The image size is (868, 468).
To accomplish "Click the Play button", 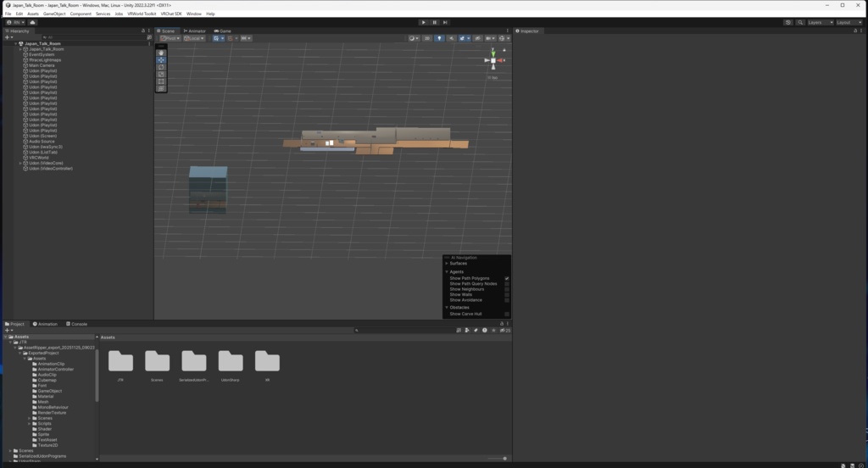I will point(424,23).
